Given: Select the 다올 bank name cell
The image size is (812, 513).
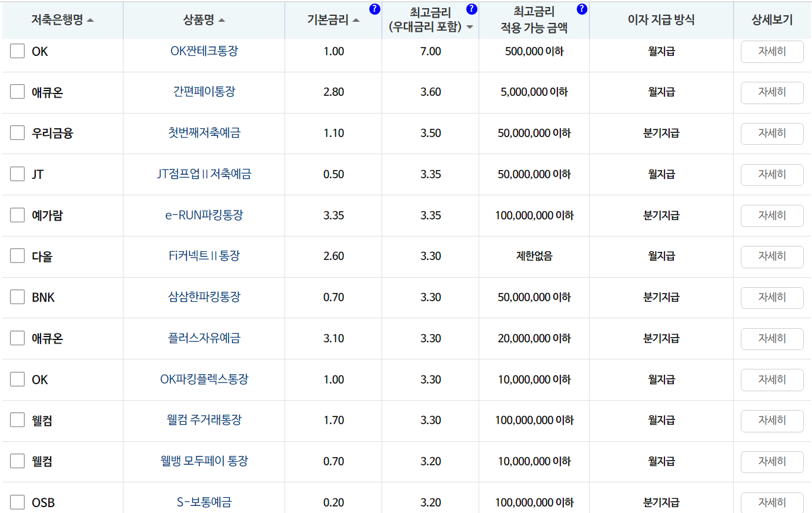Looking at the screenshot, I should click(x=42, y=256).
